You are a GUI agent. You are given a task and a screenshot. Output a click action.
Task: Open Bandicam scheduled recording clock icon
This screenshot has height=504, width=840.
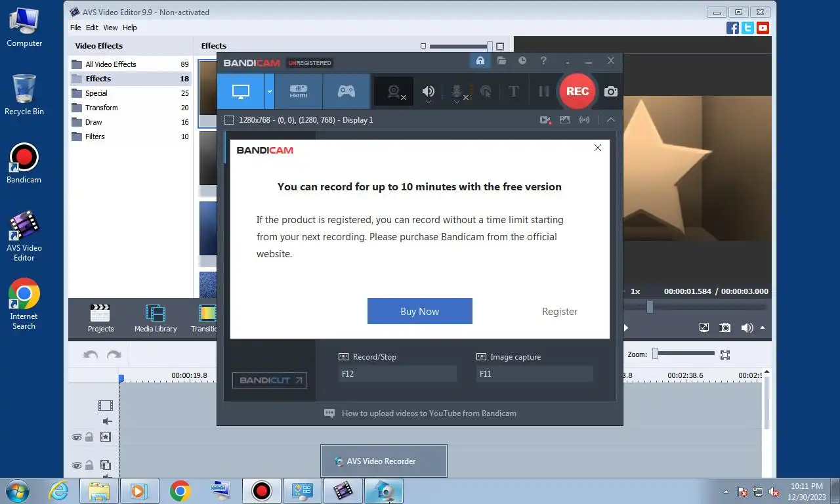pos(522,61)
